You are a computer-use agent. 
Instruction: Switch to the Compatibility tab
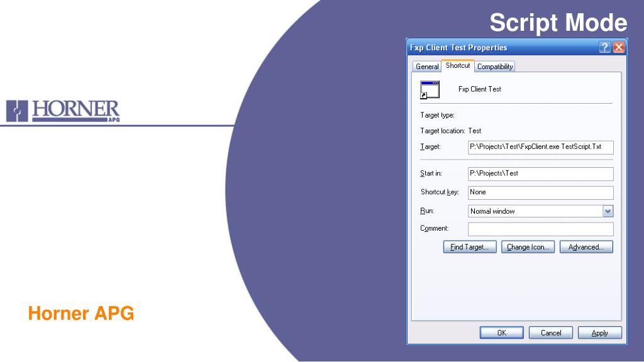point(495,67)
